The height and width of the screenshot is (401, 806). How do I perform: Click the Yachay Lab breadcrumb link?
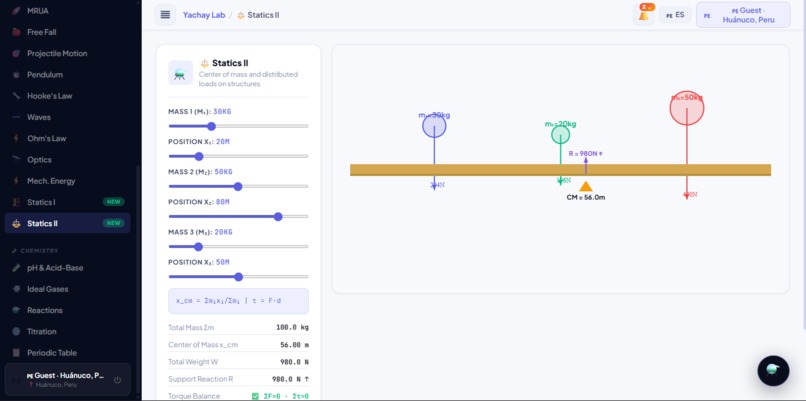[204, 15]
